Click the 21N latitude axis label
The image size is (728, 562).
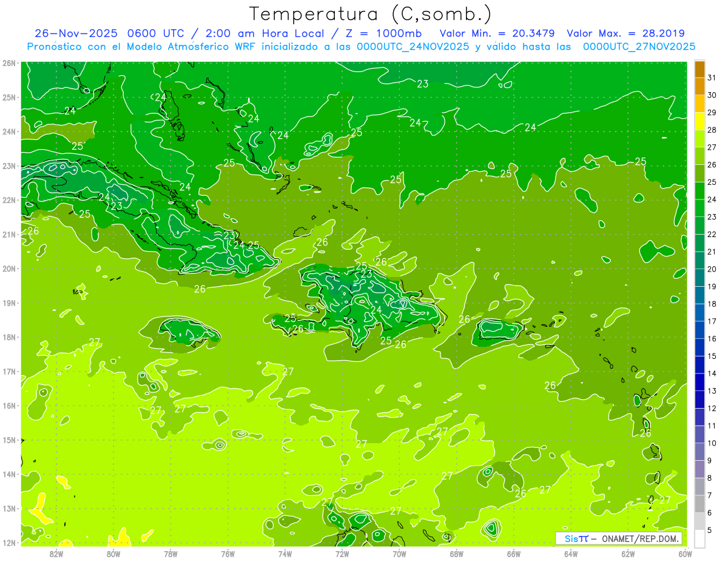(8, 235)
